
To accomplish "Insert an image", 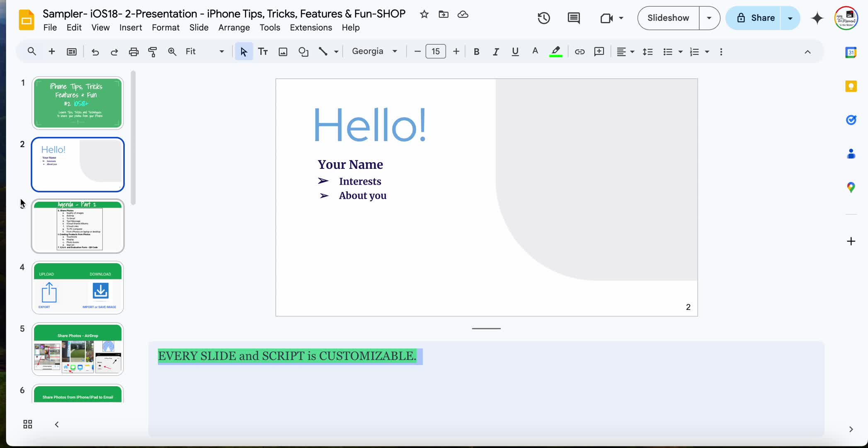I will pyautogui.click(x=283, y=51).
